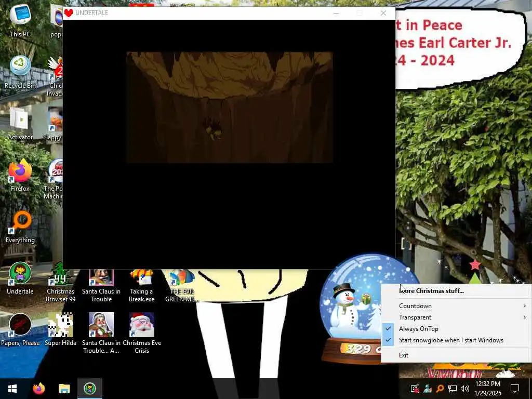The image size is (532, 399).
Task: Open Taking a Break.exe shortcut
Action: (141, 286)
